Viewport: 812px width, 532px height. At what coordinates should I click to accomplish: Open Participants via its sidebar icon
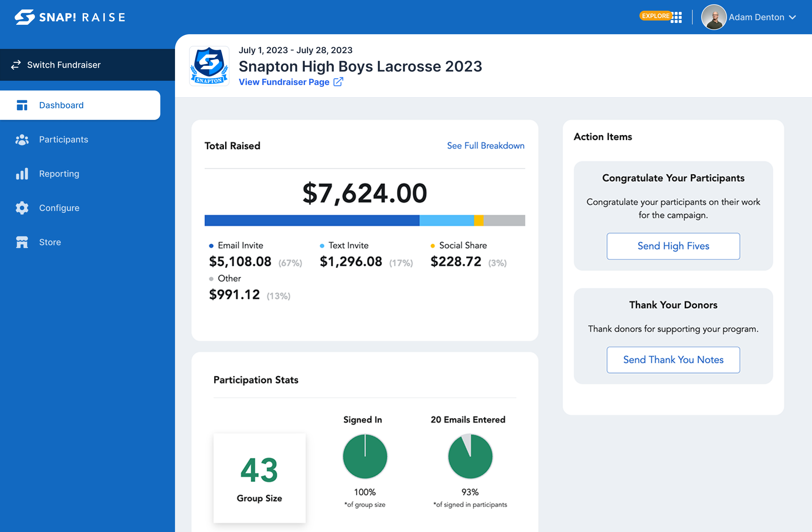click(x=22, y=139)
